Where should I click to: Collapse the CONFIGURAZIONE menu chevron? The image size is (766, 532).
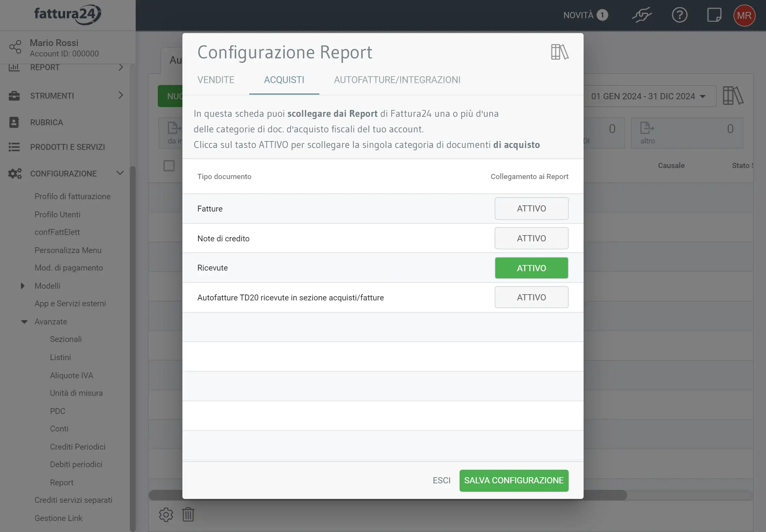pos(120,173)
